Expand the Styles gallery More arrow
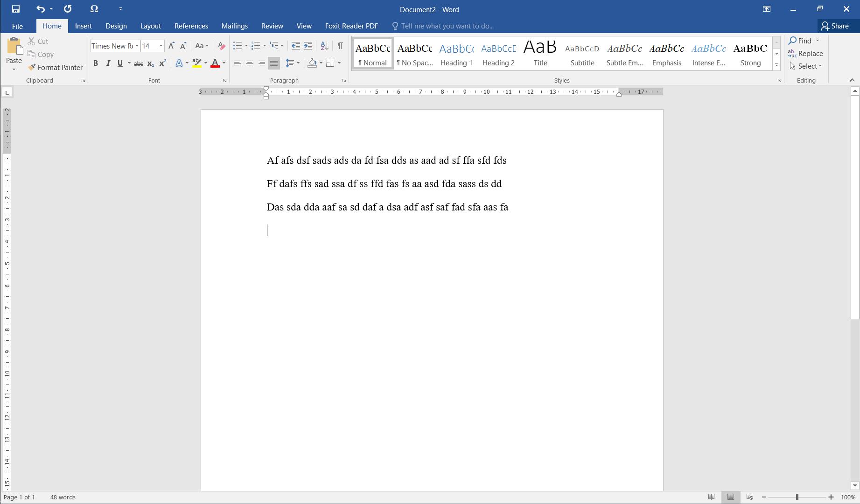Viewport: 860px width, 504px height. point(776,65)
